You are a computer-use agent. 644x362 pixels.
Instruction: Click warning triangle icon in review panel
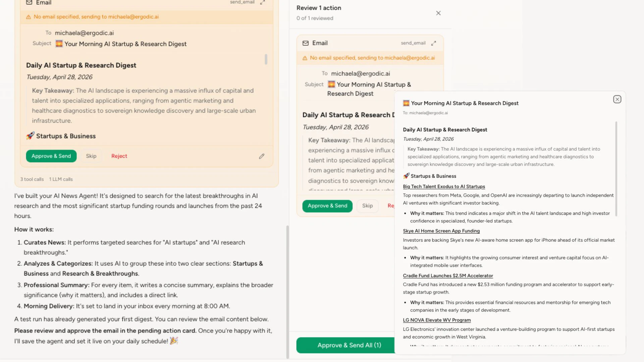click(305, 58)
